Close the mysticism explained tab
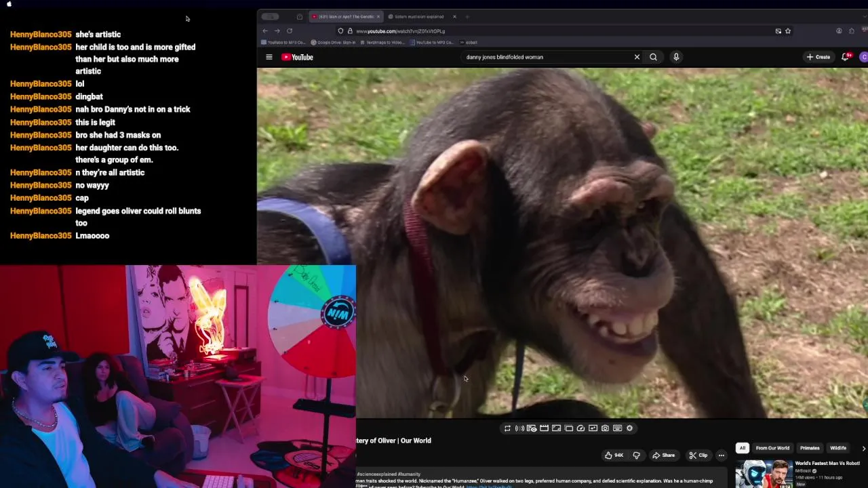This screenshot has width=868, height=488. (x=454, y=16)
